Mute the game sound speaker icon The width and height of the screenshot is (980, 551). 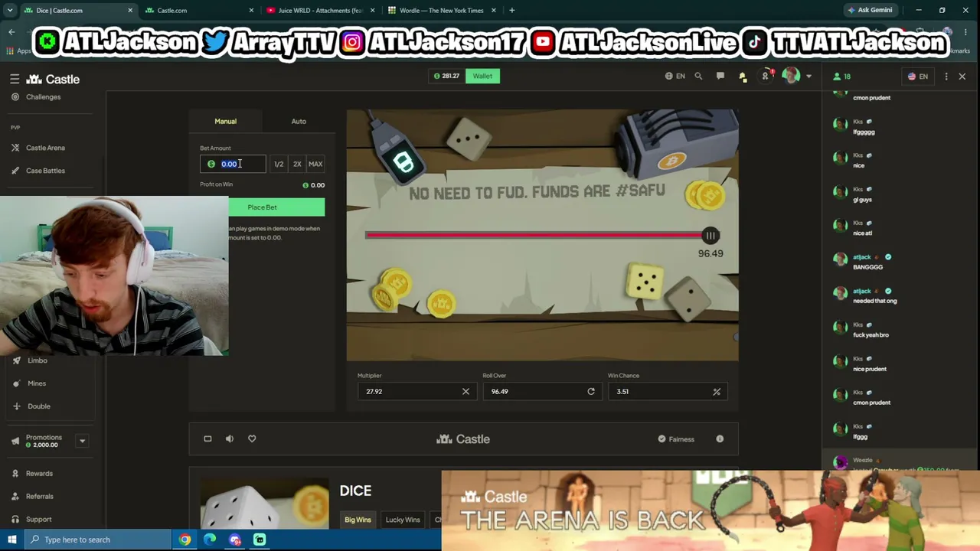[x=230, y=439]
